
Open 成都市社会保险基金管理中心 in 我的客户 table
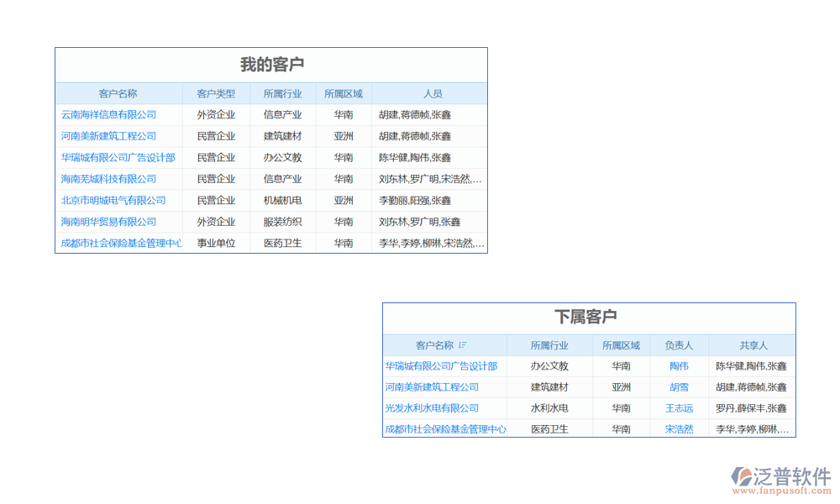121,244
